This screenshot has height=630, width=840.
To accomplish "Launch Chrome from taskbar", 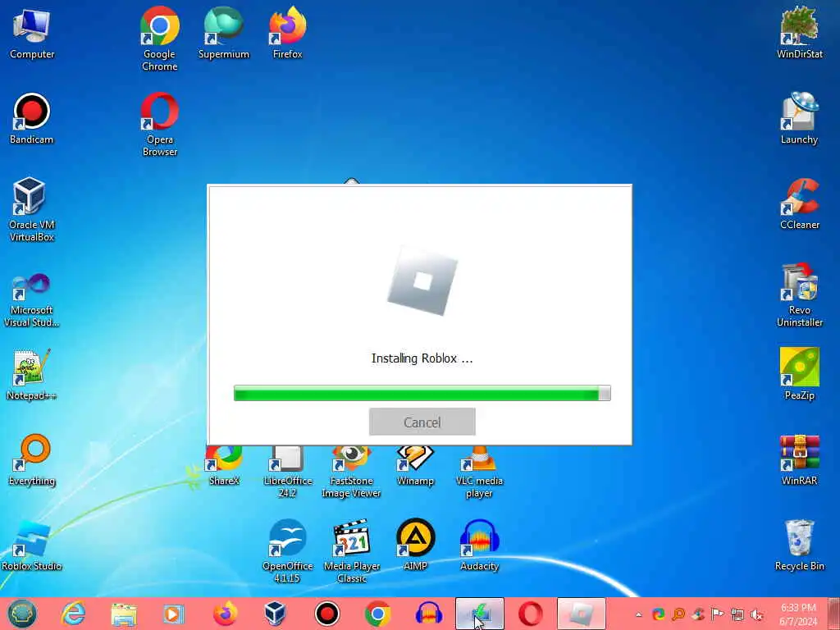I will pos(377,614).
